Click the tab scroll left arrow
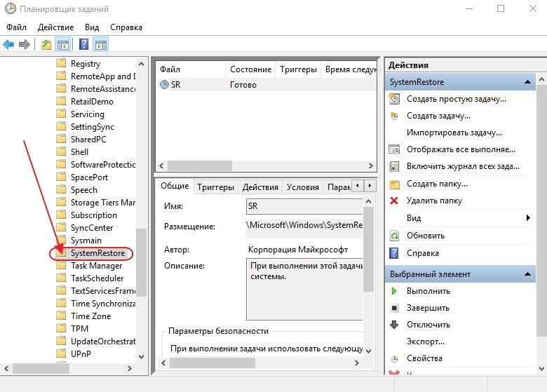Screen dimensions: 547x392 358,186
